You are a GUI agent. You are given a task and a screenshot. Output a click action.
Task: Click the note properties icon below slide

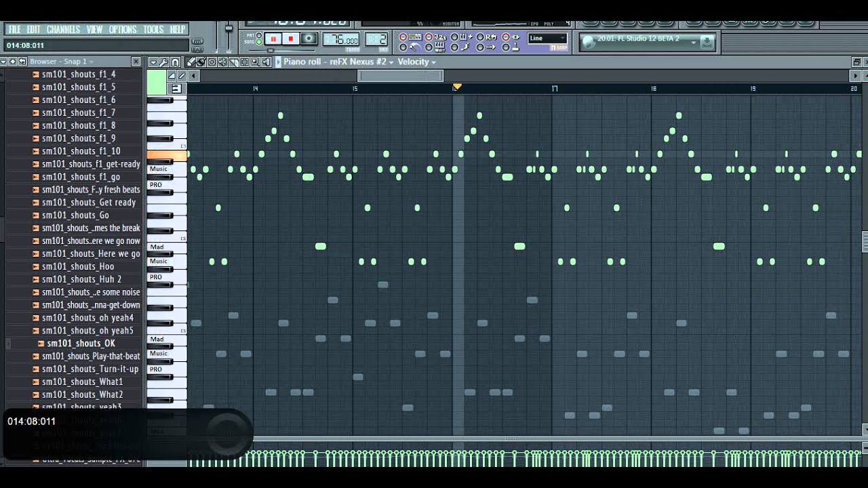click(x=176, y=88)
